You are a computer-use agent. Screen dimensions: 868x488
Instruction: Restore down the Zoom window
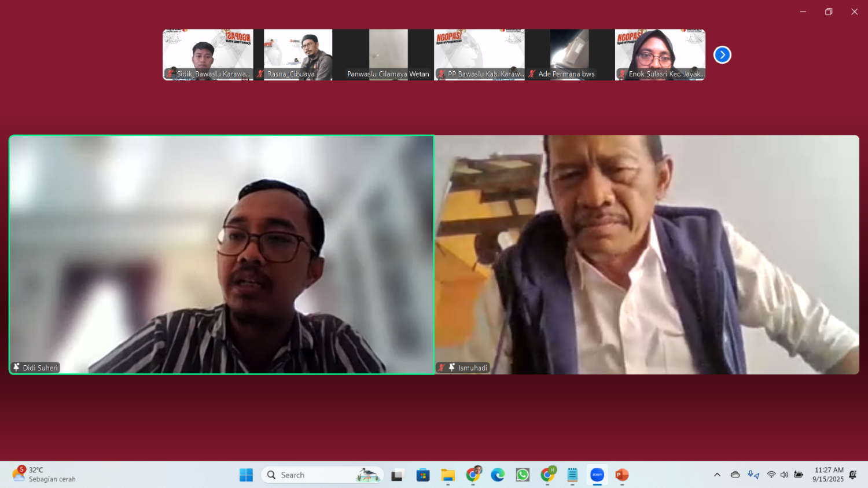tap(829, 12)
